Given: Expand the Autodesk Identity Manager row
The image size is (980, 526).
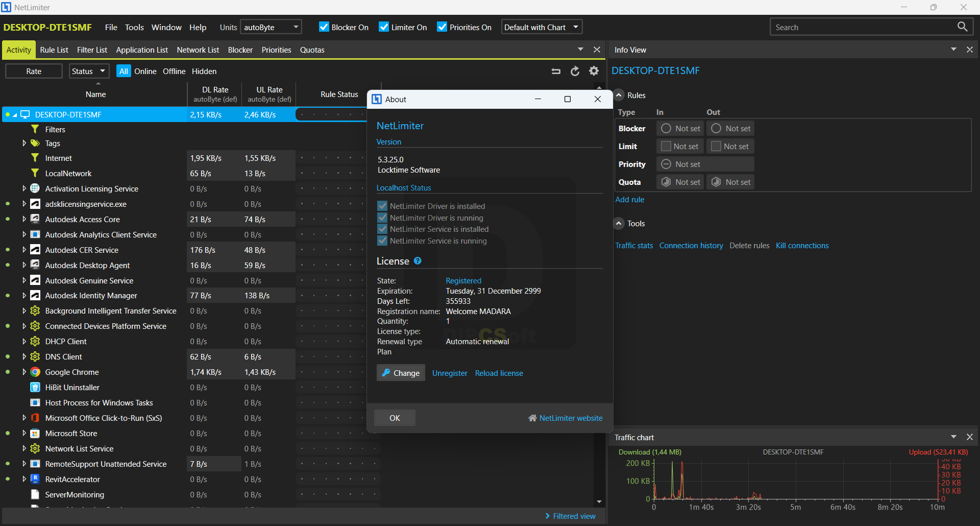Looking at the screenshot, I should (24, 295).
